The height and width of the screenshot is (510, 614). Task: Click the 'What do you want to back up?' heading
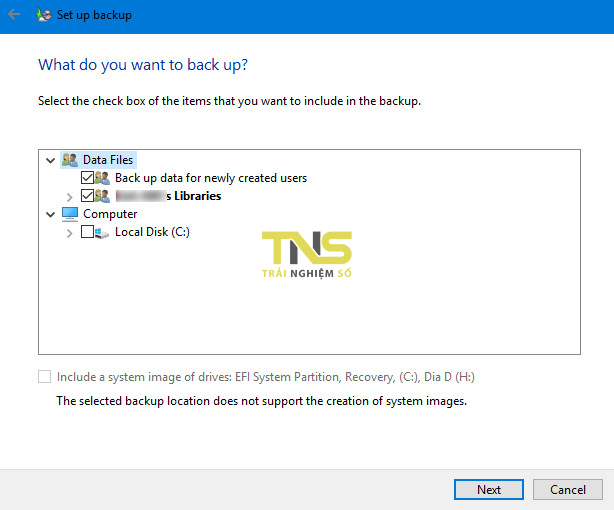[x=143, y=65]
